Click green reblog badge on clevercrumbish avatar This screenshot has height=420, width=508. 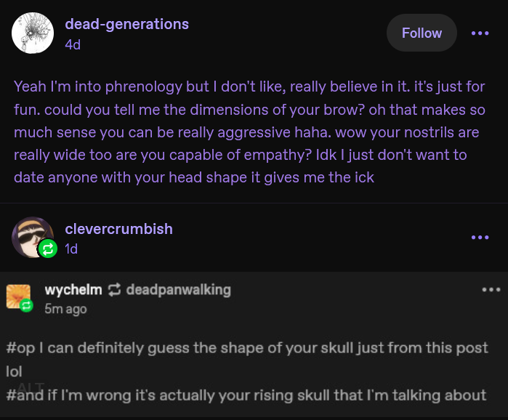(48, 249)
